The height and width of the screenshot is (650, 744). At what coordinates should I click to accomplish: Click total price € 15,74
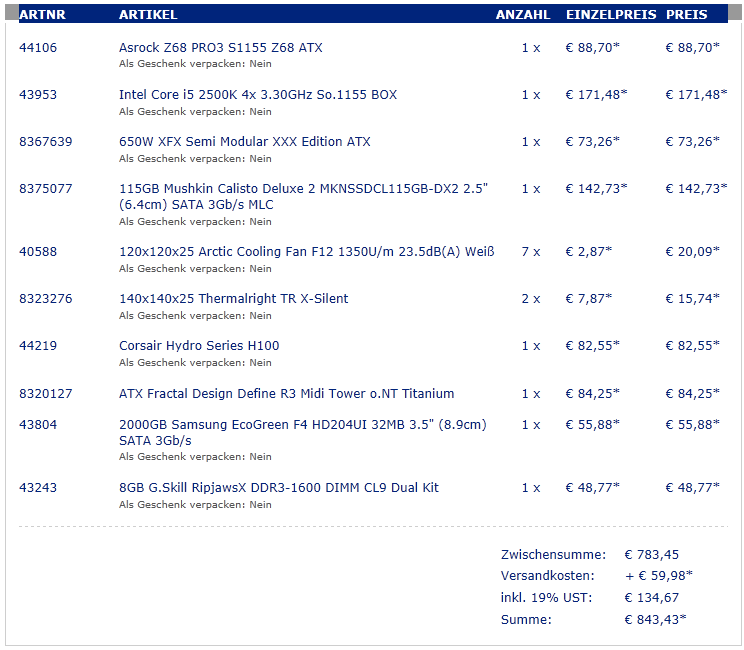coord(693,298)
